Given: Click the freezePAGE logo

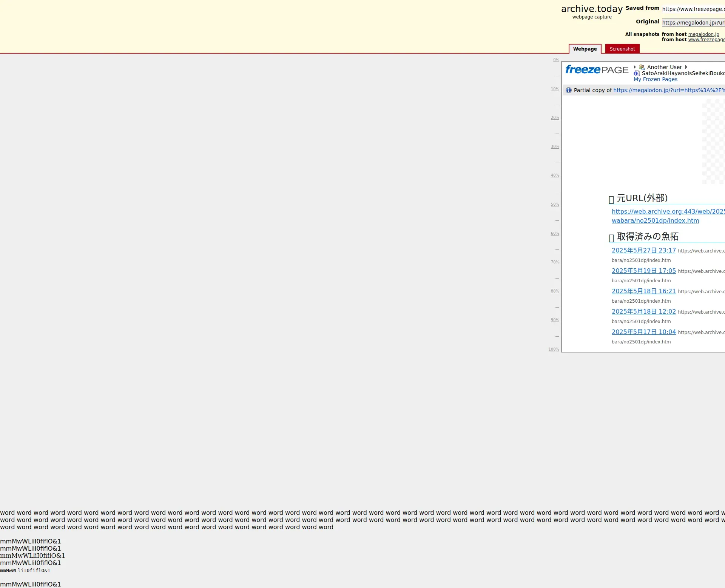Looking at the screenshot, I should click(597, 70).
